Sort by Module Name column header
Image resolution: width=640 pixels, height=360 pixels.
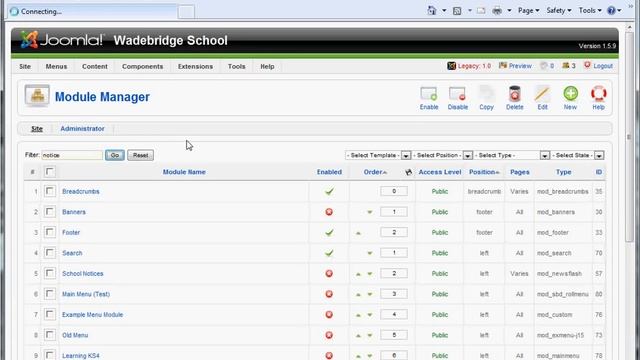(x=184, y=172)
